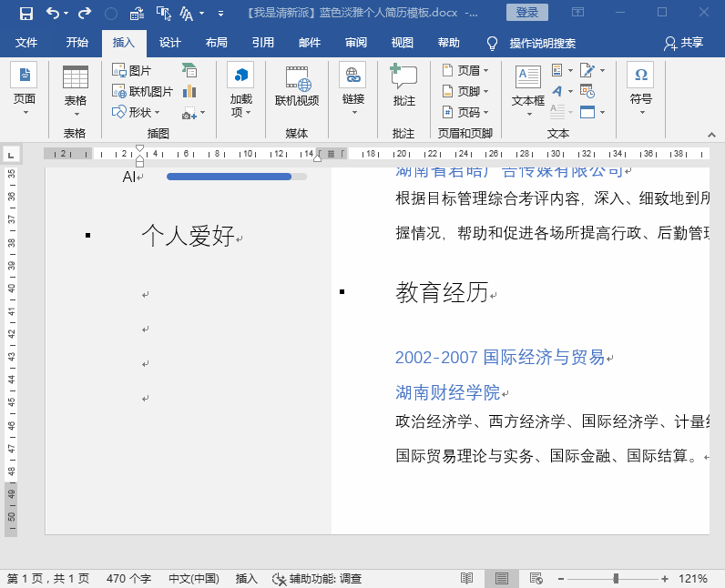This screenshot has width=725, height=588.
Task: Open the 符号 symbol menu
Action: pyautogui.click(x=641, y=89)
